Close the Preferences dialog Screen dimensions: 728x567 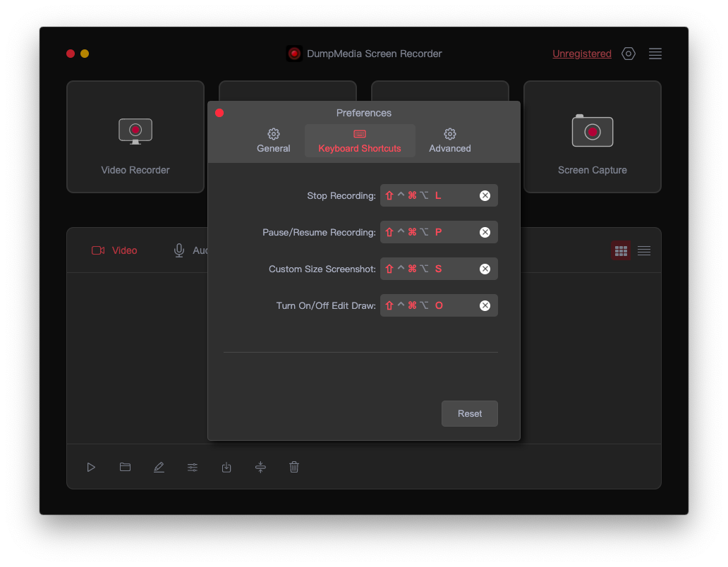point(219,113)
